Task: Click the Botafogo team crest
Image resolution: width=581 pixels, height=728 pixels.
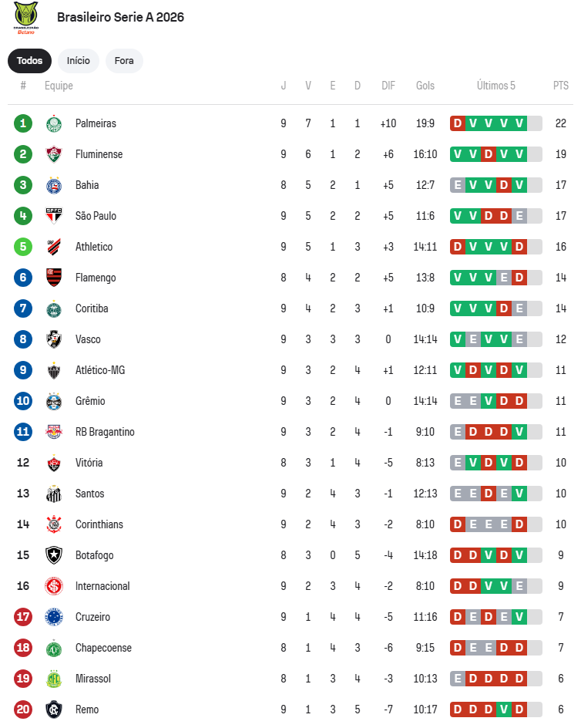Action: (54, 555)
